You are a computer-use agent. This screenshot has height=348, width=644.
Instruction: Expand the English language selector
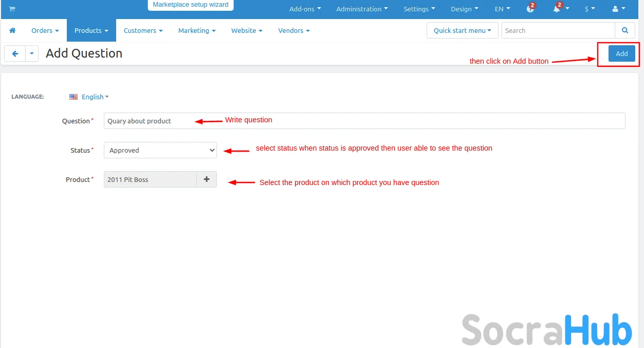pyautogui.click(x=89, y=97)
